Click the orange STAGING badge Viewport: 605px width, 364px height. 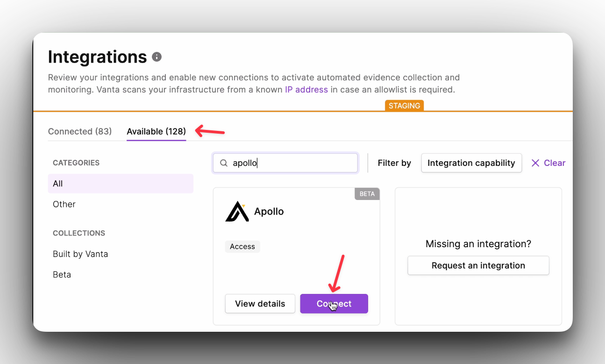[x=404, y=106]
